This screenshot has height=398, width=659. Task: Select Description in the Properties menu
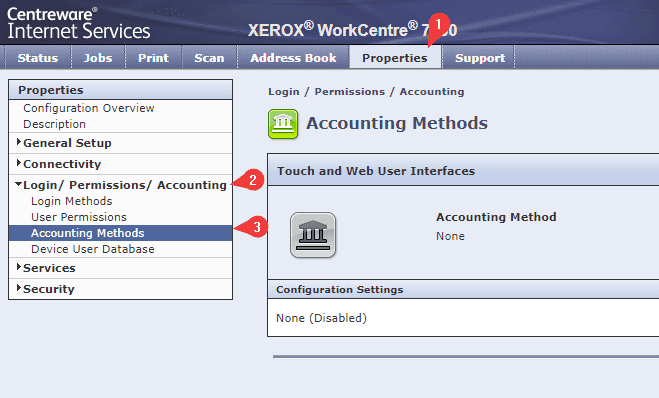click(x=54, y=124)
